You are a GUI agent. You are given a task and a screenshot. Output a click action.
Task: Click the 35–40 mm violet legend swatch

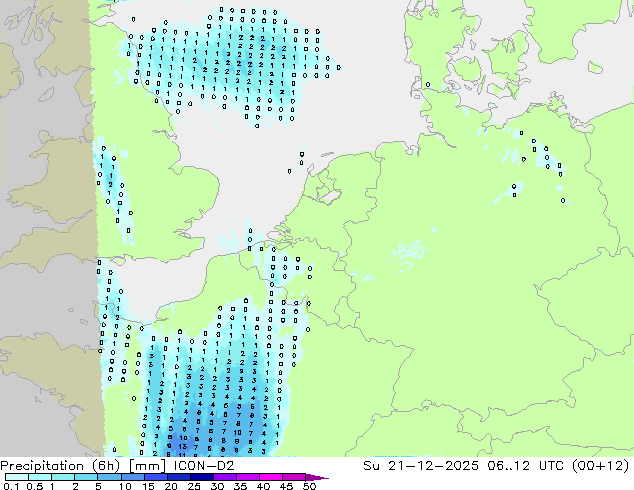click(x=247, y=477)
